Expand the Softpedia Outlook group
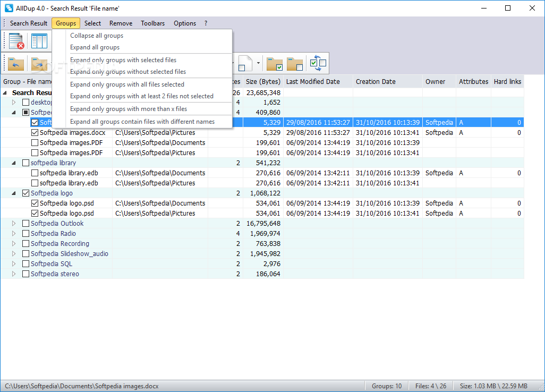This screenshot has width=545, height=392. pyautogui.click(x=14, y=223)
